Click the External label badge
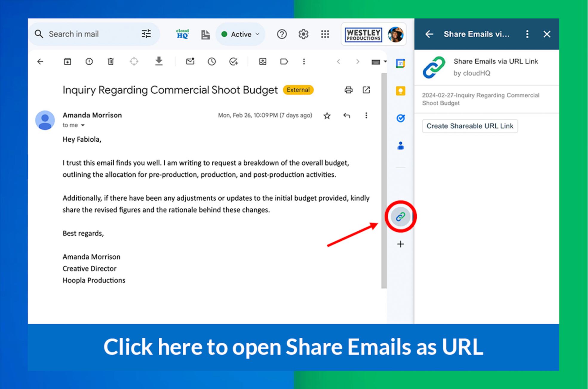This screenshot has width=588, height=389. click(x=298, y=90)
